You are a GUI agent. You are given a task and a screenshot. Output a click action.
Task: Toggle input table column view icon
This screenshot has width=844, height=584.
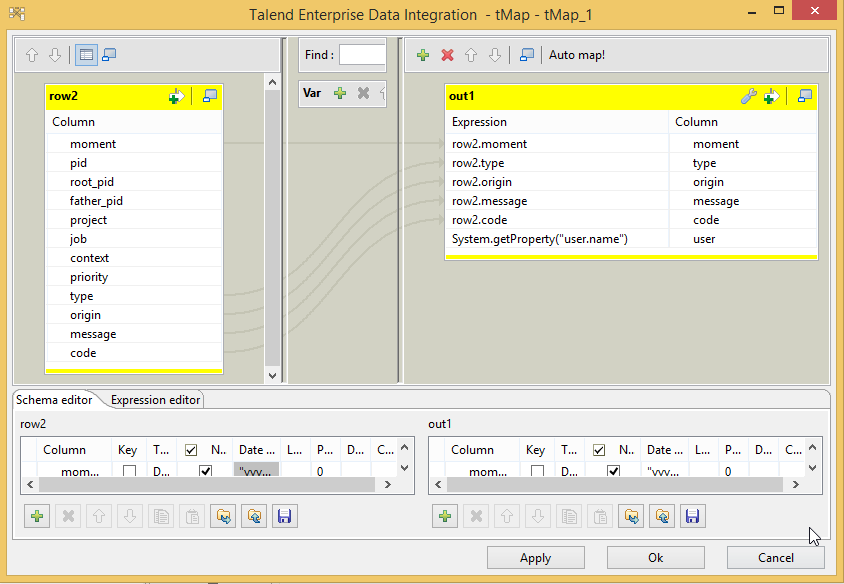[86, 55]
